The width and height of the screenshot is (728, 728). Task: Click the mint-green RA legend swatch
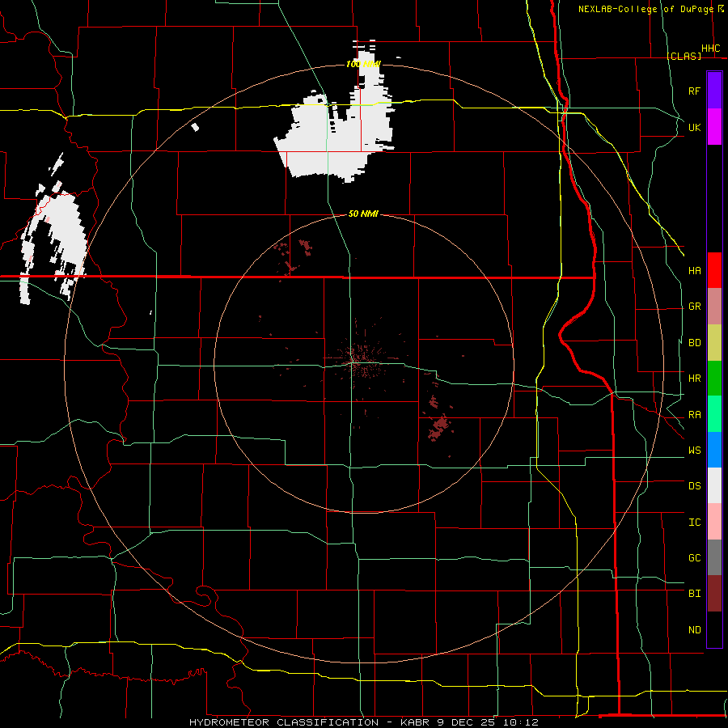pos(714,414)
